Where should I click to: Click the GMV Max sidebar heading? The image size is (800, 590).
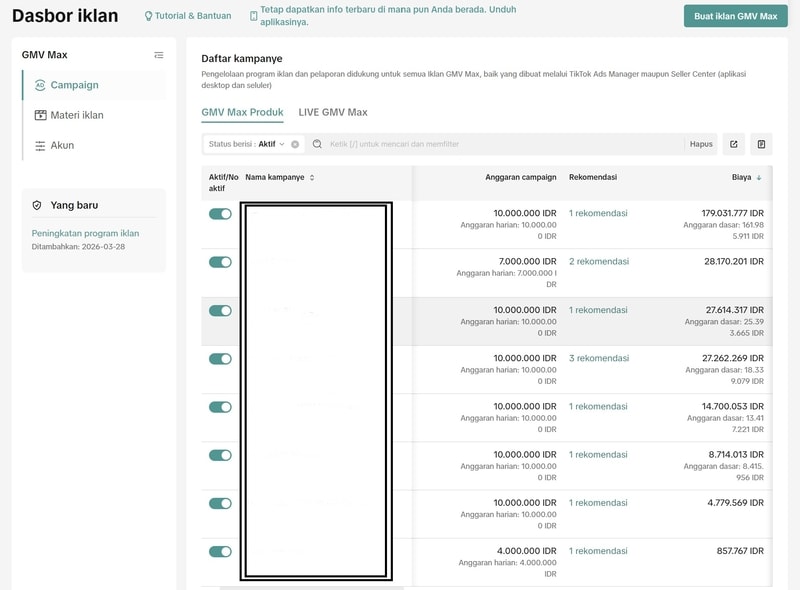(44, 55)
